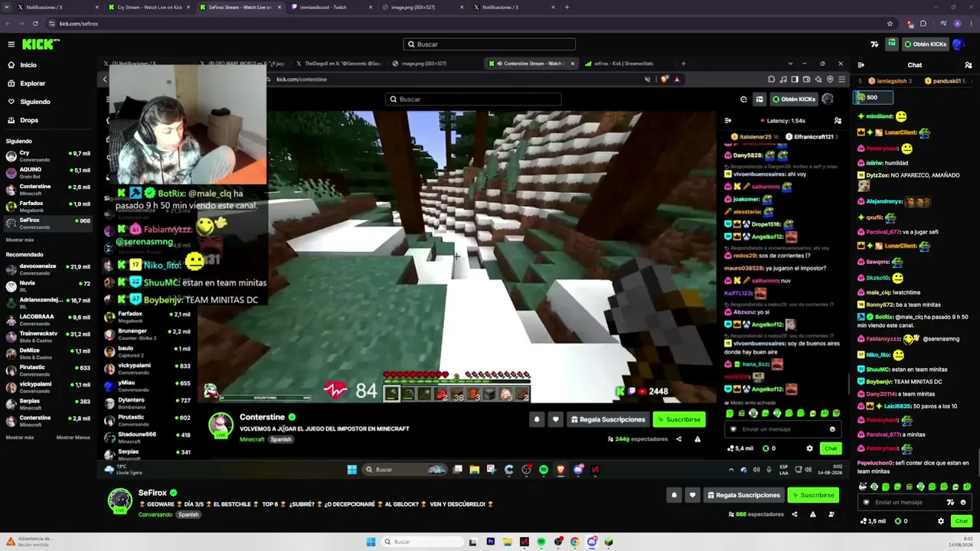
Task: Click the green KICK logo
Action: pyautogui.click(x=40, y=44)
